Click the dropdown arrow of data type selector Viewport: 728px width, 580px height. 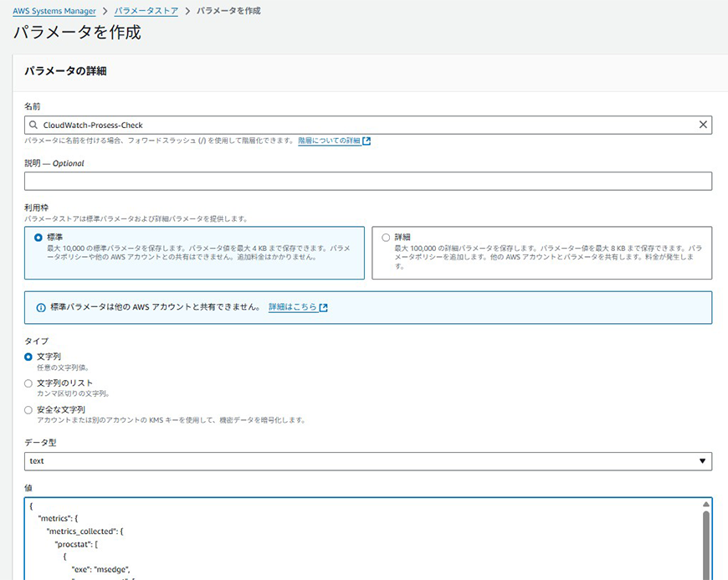701,461
